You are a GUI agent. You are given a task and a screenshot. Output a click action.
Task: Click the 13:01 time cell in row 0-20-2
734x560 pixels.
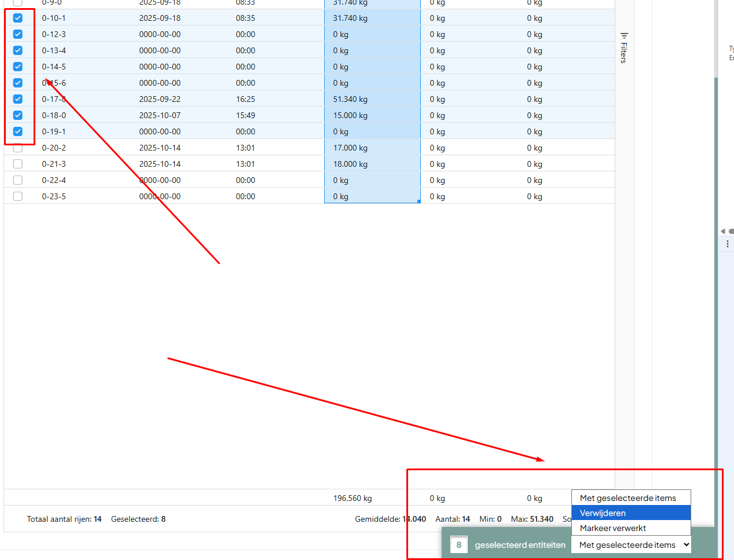point(245,148)
